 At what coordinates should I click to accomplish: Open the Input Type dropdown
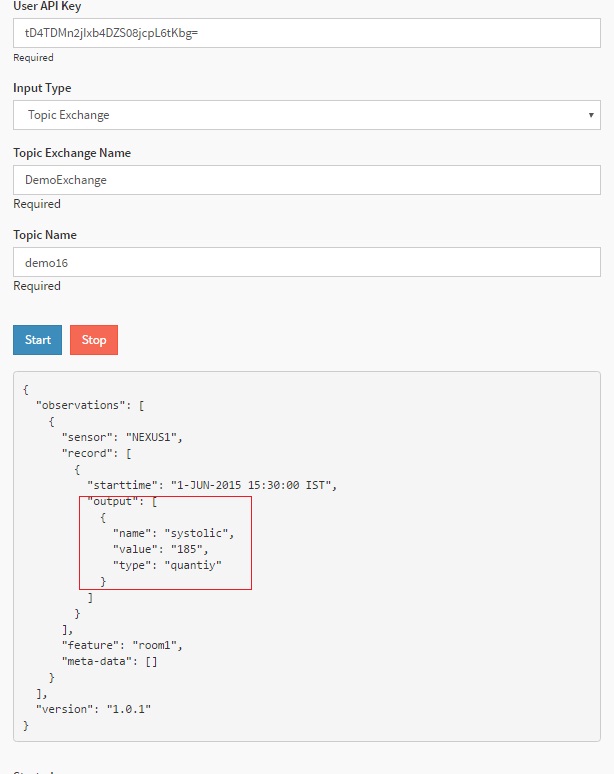point(307,115)
